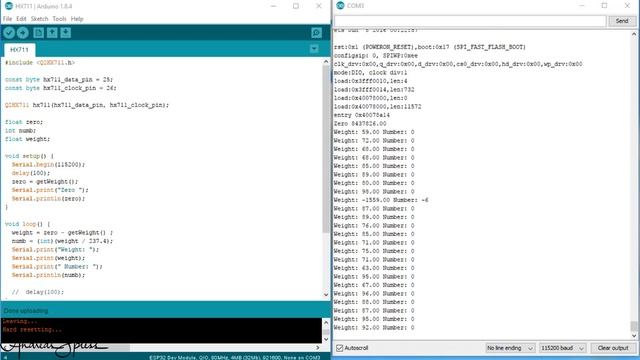The image size is (640, 360).
Task: Open the Edit menu
Action: tap(21, 19)
